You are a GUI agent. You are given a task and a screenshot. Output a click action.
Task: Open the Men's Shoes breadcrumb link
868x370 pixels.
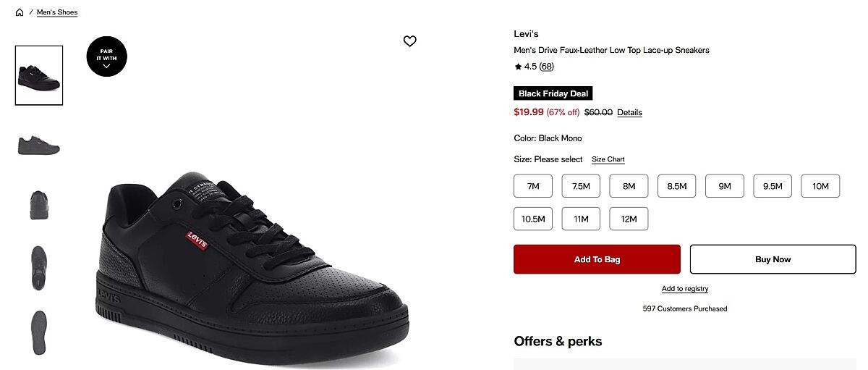click(57, 12)
